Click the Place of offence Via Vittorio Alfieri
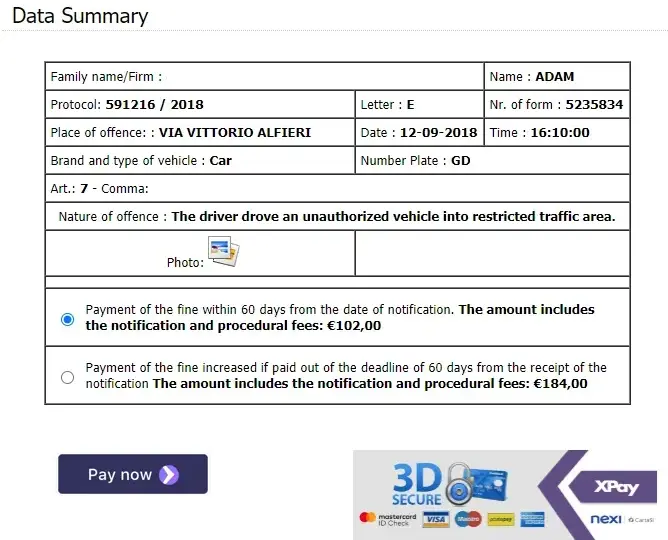 click(x=235, y=132)
